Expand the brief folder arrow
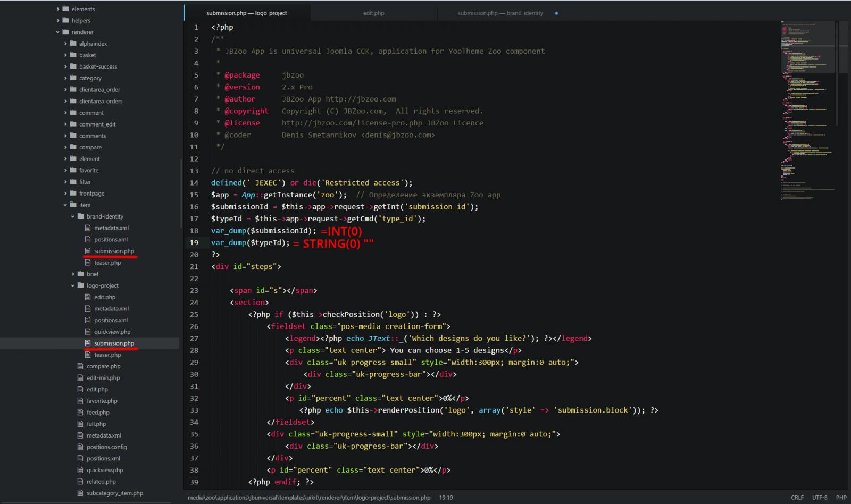 [x=73, y=274]
